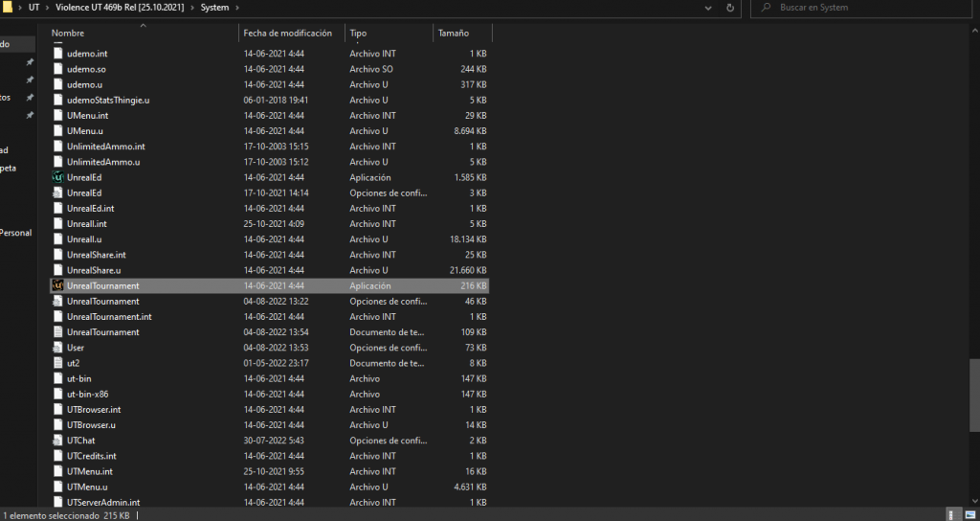Click the UTMenu.u file icon

(x=58, y=487)
